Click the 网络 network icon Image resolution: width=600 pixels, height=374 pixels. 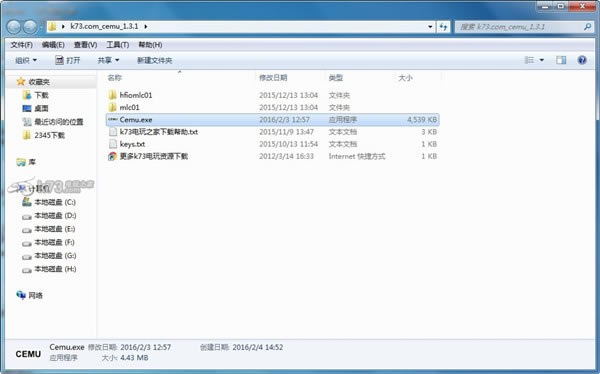[21, 295]
